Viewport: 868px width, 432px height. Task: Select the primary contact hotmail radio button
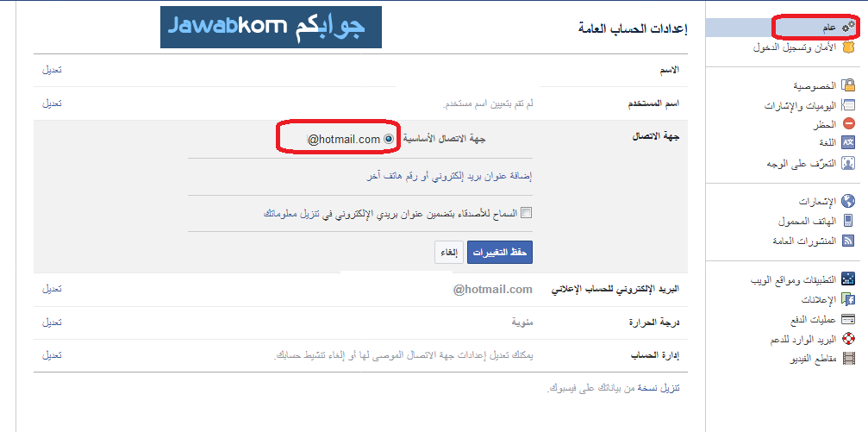(389, 139)
